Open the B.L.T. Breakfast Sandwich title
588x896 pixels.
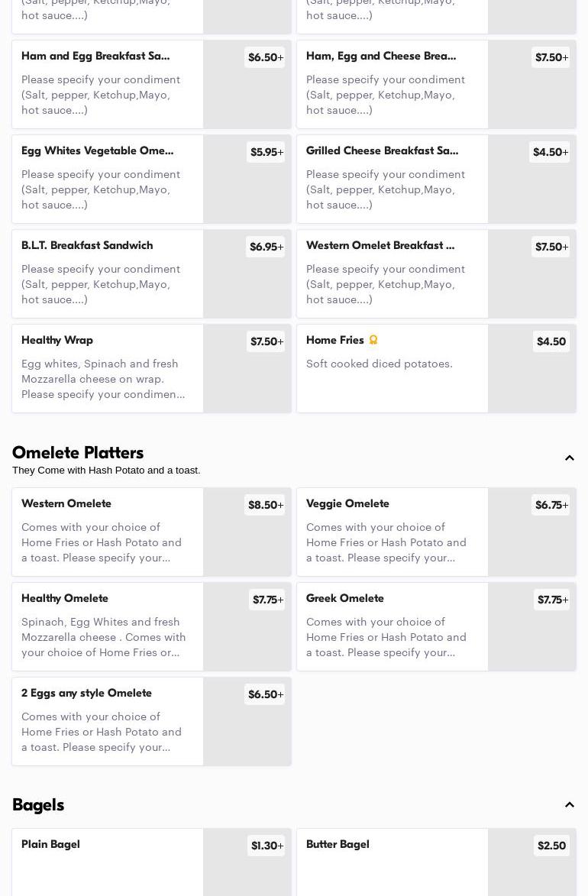pos(87,245)
